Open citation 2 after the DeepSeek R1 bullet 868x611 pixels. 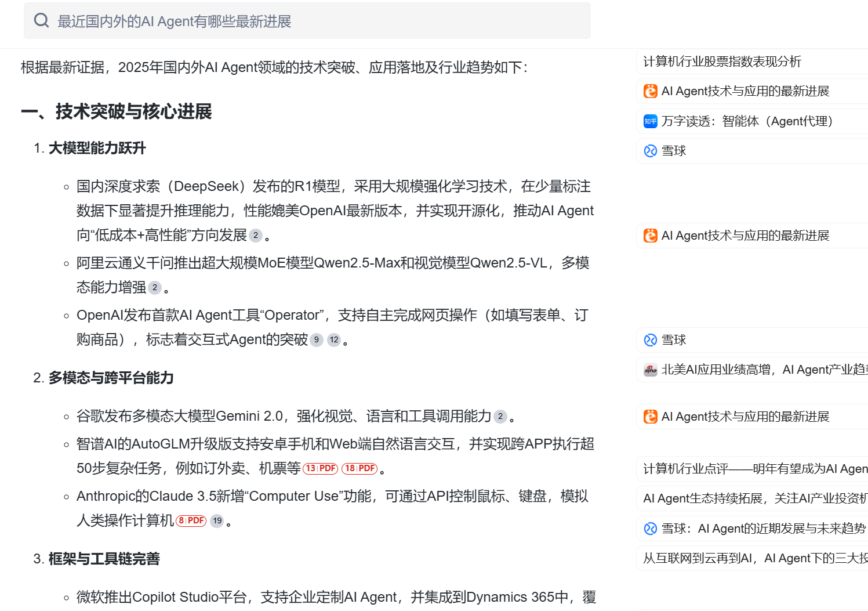click(256, 235)
